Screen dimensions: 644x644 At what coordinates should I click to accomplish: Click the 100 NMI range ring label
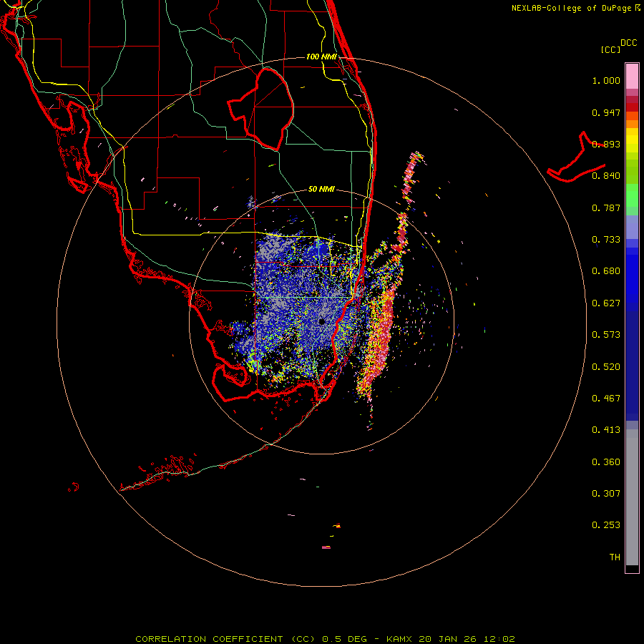tap(321, 57)
